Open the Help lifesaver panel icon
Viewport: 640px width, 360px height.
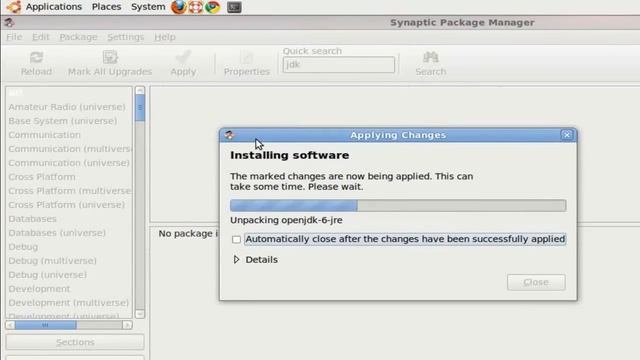[196, 7]
